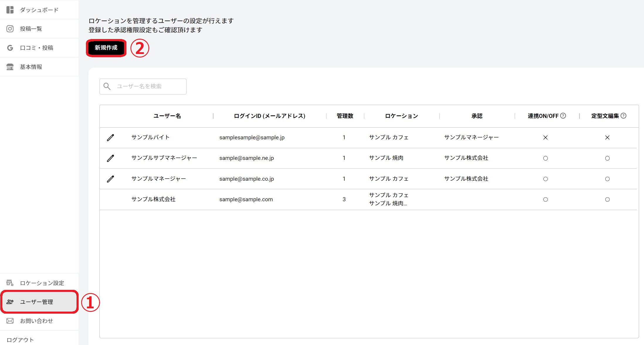Click edit pencil for サンプルバイト
This screenshot has height=345, width=644.
(x=110, y=138)
